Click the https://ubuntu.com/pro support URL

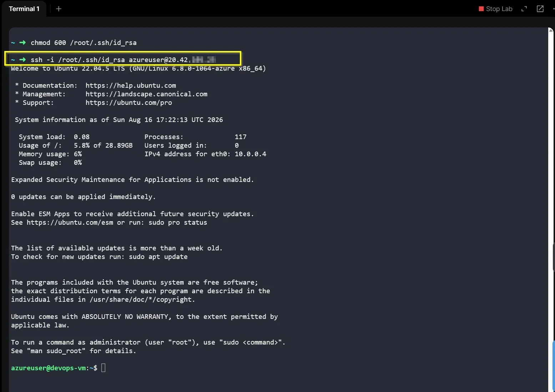pos(128,103)
